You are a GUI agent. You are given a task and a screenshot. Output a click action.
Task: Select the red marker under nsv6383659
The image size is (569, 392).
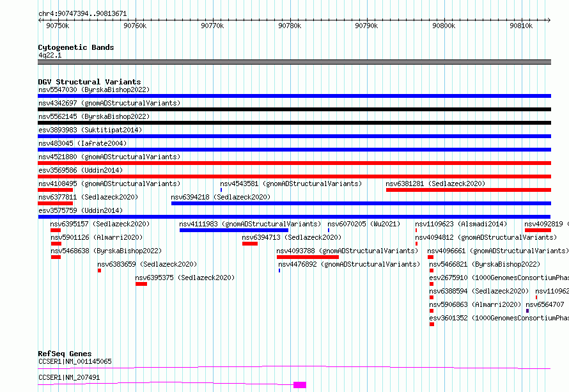pyautogui.click(x=100, y=270)
